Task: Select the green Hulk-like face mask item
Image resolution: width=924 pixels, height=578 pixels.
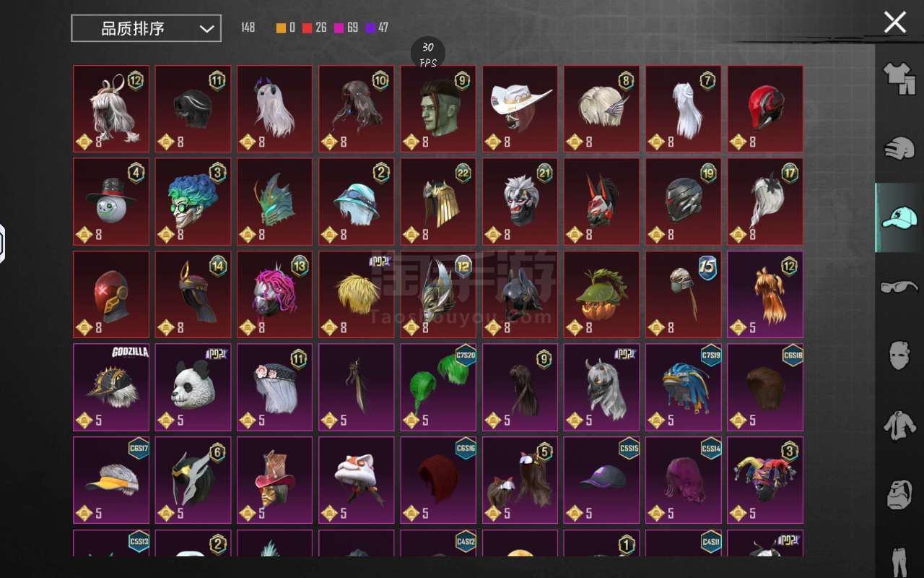Action: pos(438,109)
